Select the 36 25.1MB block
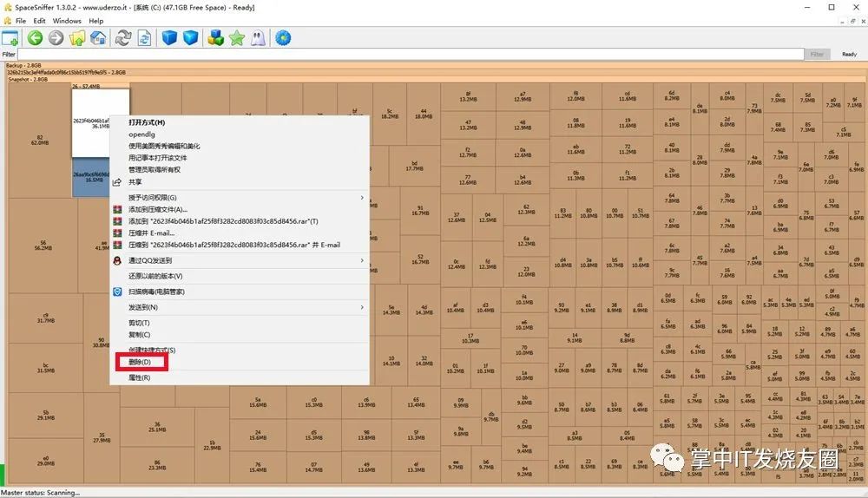Viewport: 868px width, 498px height. (x=157, y=427)
